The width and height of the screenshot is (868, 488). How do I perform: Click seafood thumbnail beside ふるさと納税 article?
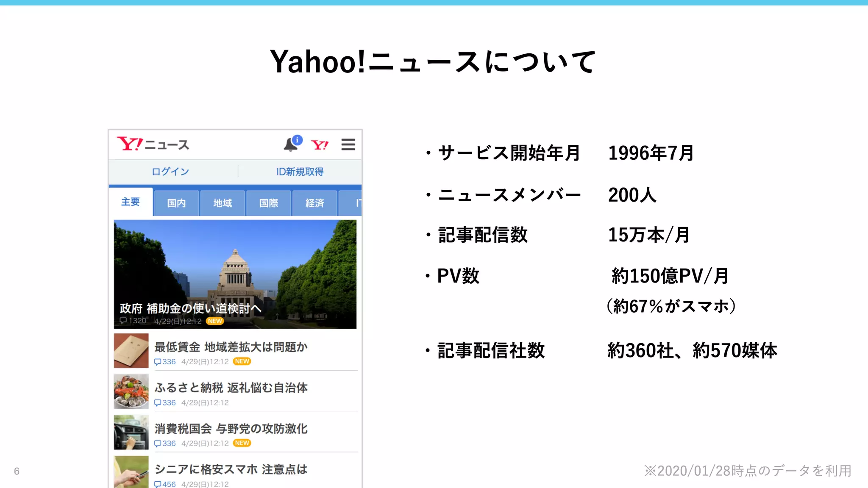pos(131,391)
